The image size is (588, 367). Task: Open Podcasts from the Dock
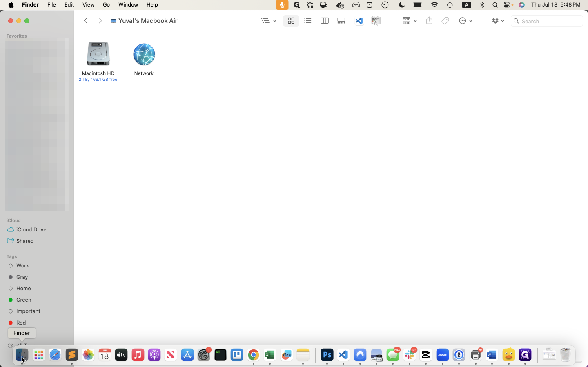tap(154, 355)
